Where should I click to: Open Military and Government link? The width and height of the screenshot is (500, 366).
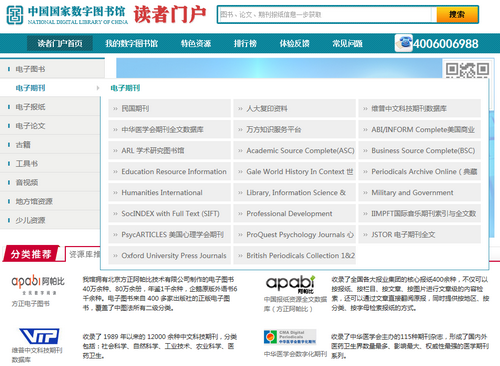point(419,192)
